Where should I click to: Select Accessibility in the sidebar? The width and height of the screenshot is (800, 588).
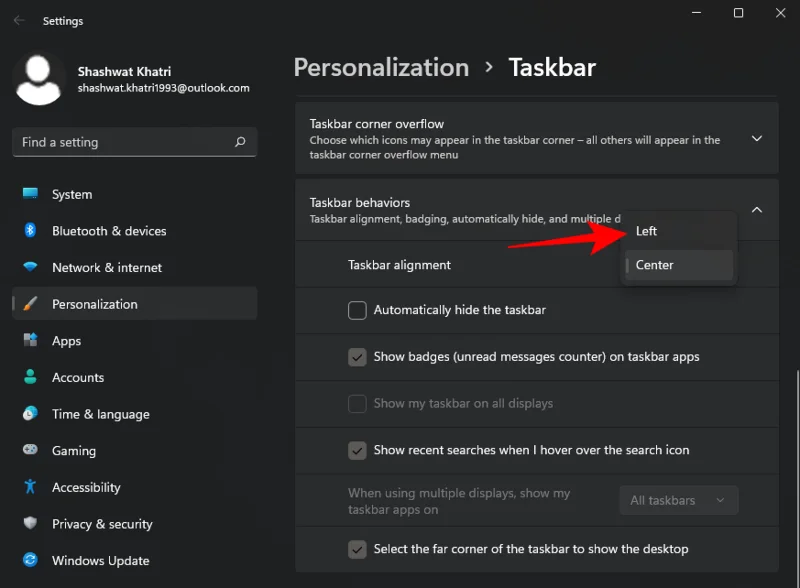[86, 487]
